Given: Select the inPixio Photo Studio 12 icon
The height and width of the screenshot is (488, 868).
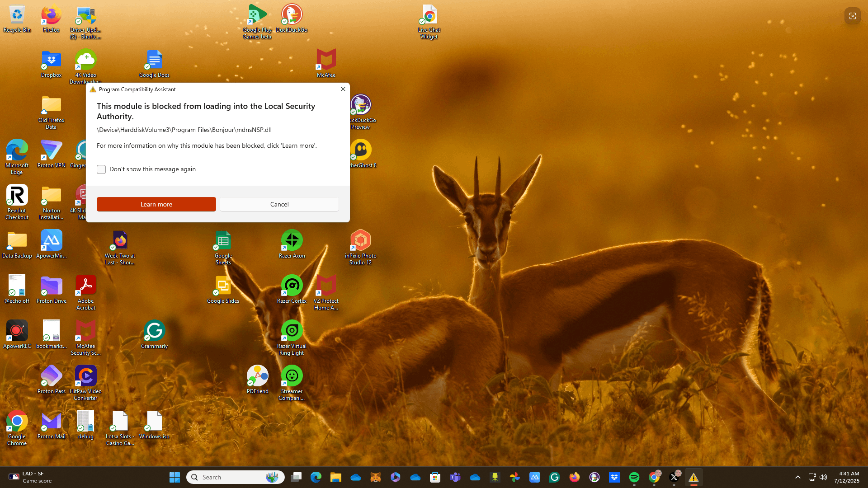Looking at the screenshot, I should (360, 247).
